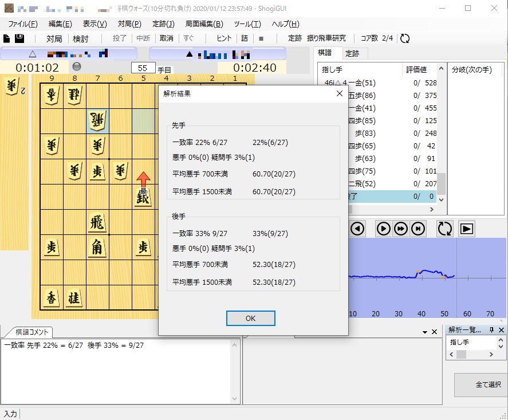508x420 pixels.
Task: Select the bottom-left 香 piece
Action: click(52, 298)
